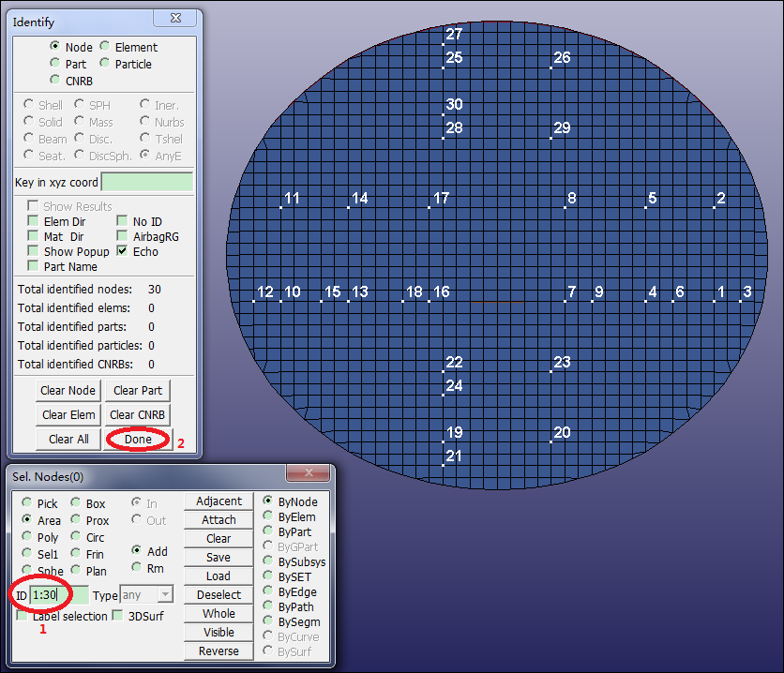This screenshot has height=673, width=784.
Task: Click node 17 label in the mesh
Action: (440, 199)
